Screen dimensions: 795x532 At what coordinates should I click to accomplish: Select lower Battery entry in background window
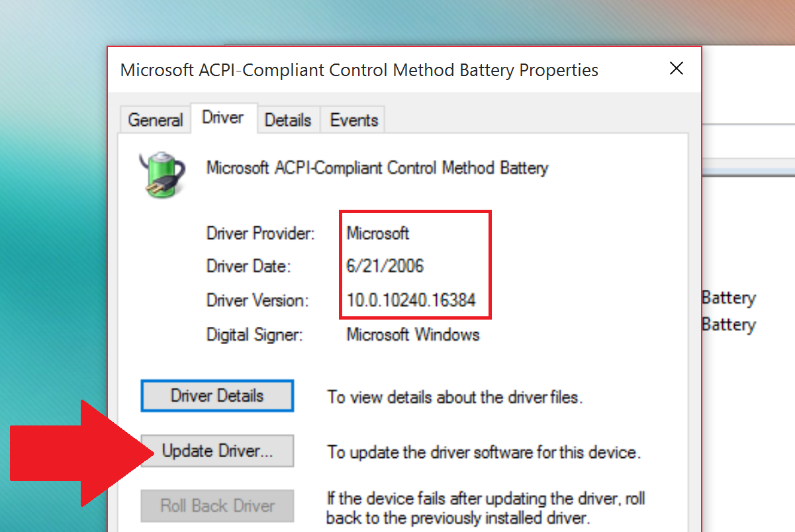pos(728,325)
